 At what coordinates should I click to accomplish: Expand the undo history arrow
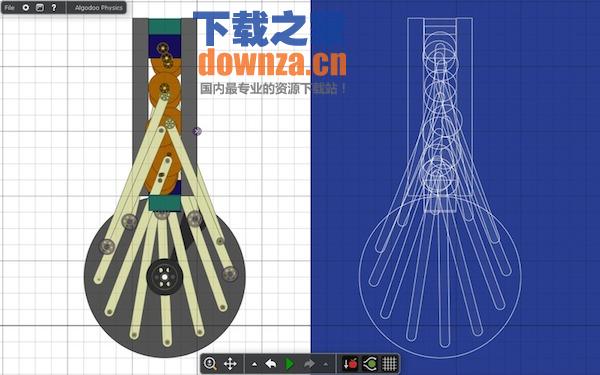[x=254, y=364]
